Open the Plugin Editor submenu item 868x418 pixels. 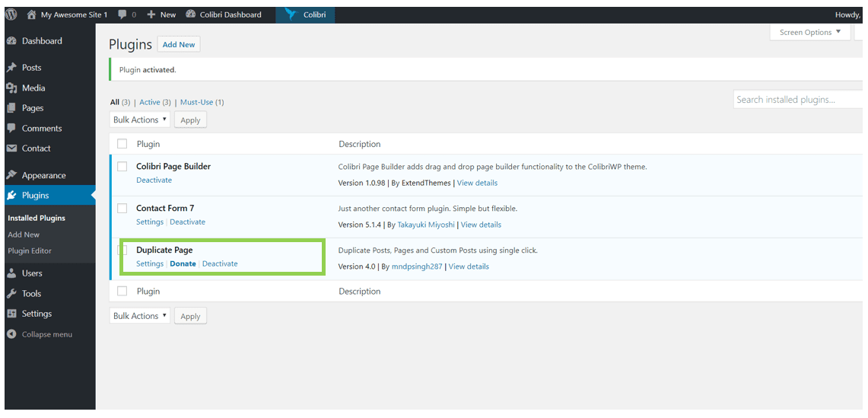pos(30,251)
